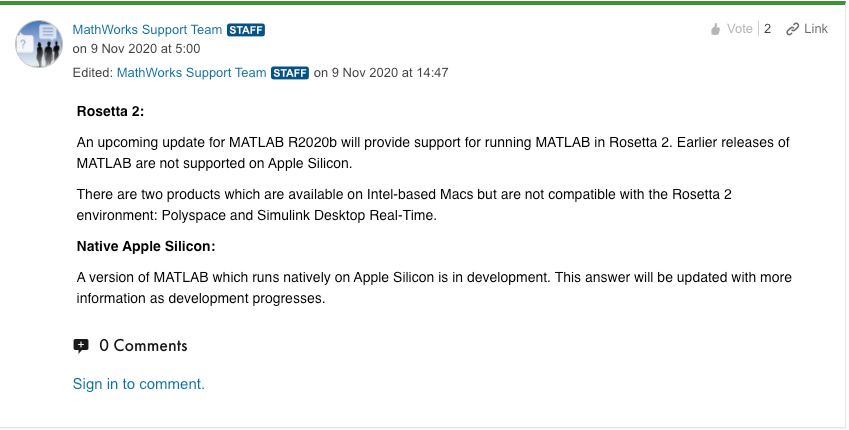Image resolution: width=849 pixels, height=430 pixels.
Task: Open the editor's MathWorks Support Team link
Action: click(192, 73)
